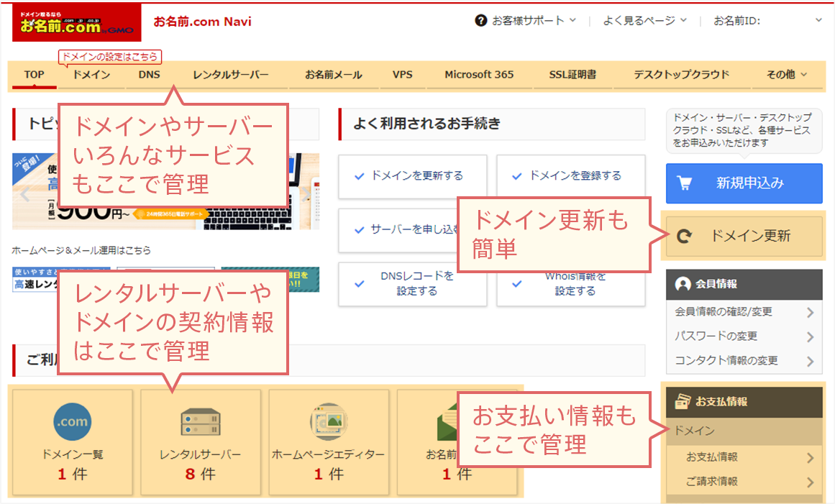Click the chevron next to 会員情報の確認/変更
835x504 pixels.
tap(810, 313)
